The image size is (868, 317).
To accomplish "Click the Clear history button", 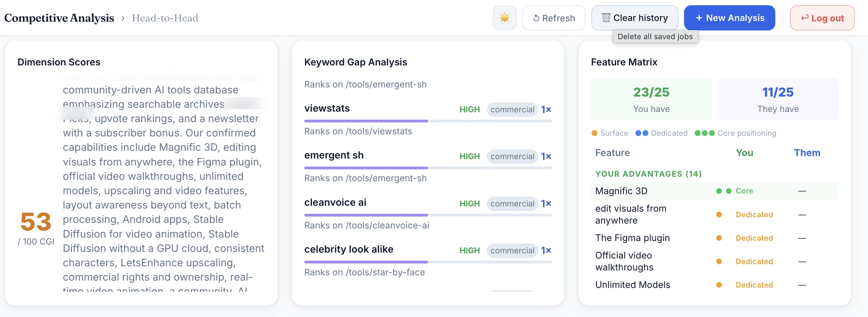I will (x=635, y=18).
